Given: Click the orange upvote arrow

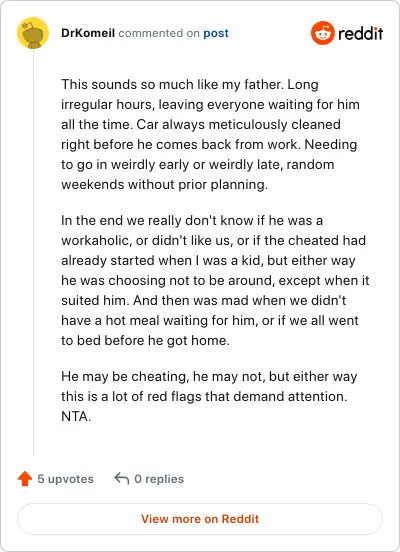Looking at the screenshot, I should pyautogui.click(x=25, y=479).
